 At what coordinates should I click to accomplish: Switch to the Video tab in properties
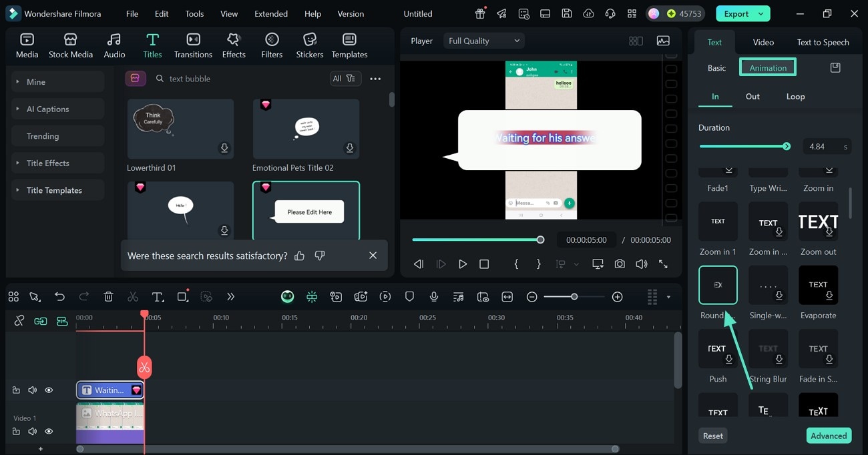[x=763, y=42]
